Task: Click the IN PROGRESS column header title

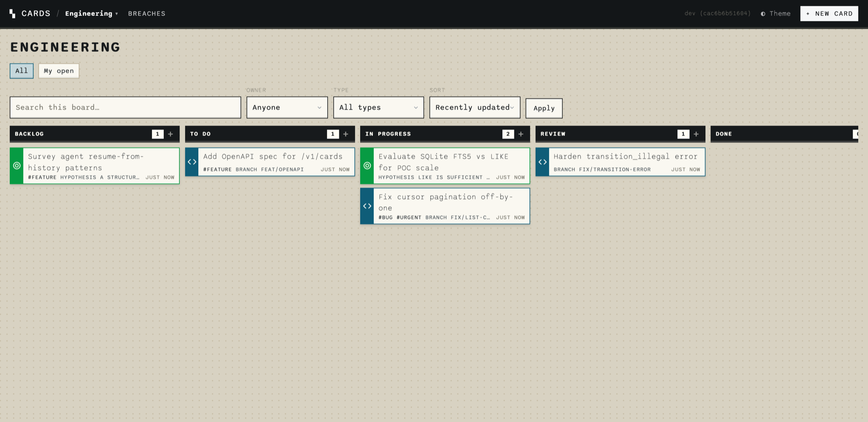Action: click(388, 134)
